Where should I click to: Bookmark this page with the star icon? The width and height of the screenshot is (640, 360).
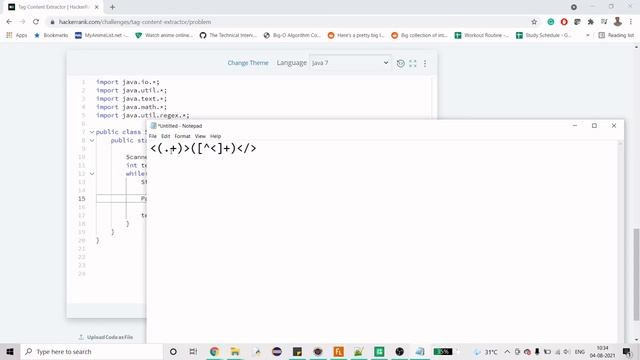click(534, 22)
